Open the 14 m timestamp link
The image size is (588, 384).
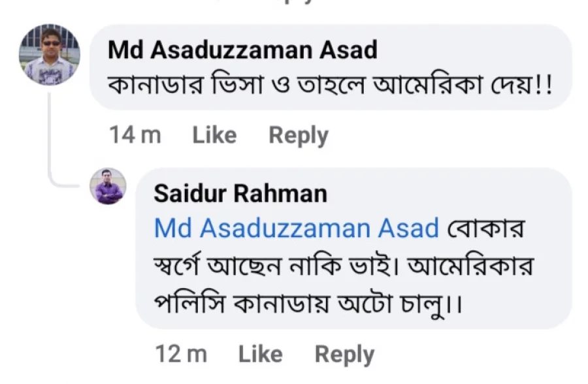point(135,135)
